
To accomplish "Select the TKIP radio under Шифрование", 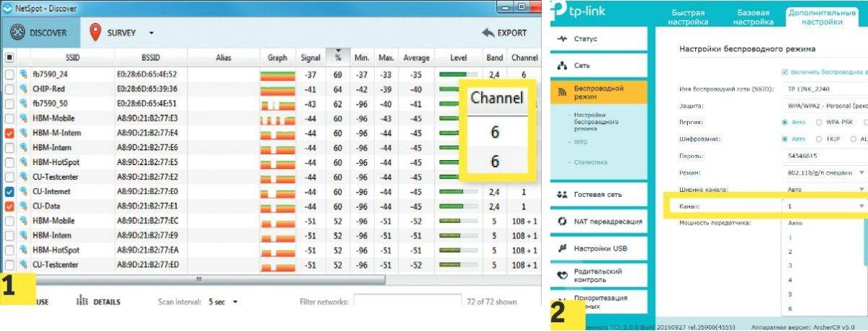I will [x=820, y=138].
